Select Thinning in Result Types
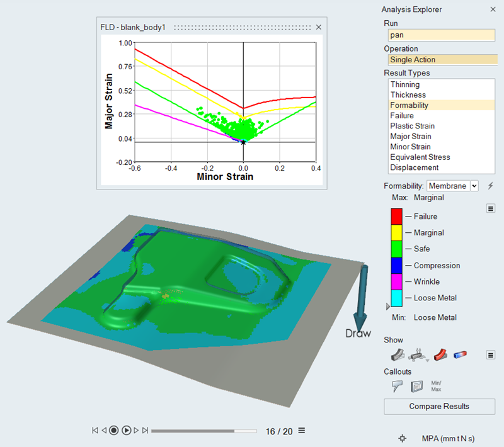This screenshot has width=504, height=447. click(405, 84)
